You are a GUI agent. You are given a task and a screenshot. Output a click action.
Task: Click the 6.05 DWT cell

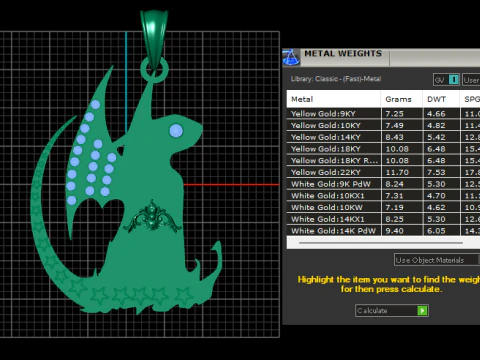441,231
